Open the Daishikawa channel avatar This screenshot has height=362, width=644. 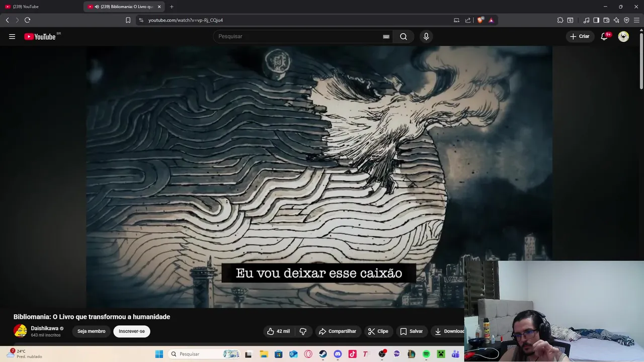(20, 331)
